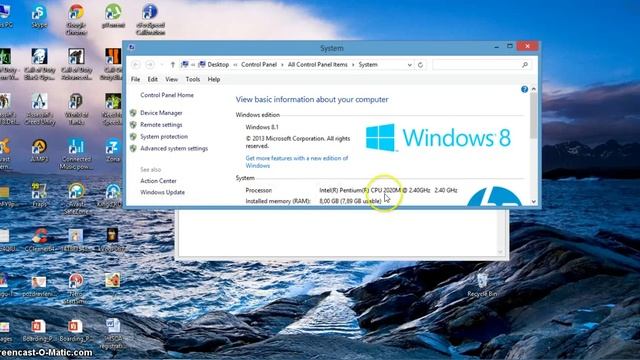
Task: Open the blue Help question mark icon
Action: 524,89
